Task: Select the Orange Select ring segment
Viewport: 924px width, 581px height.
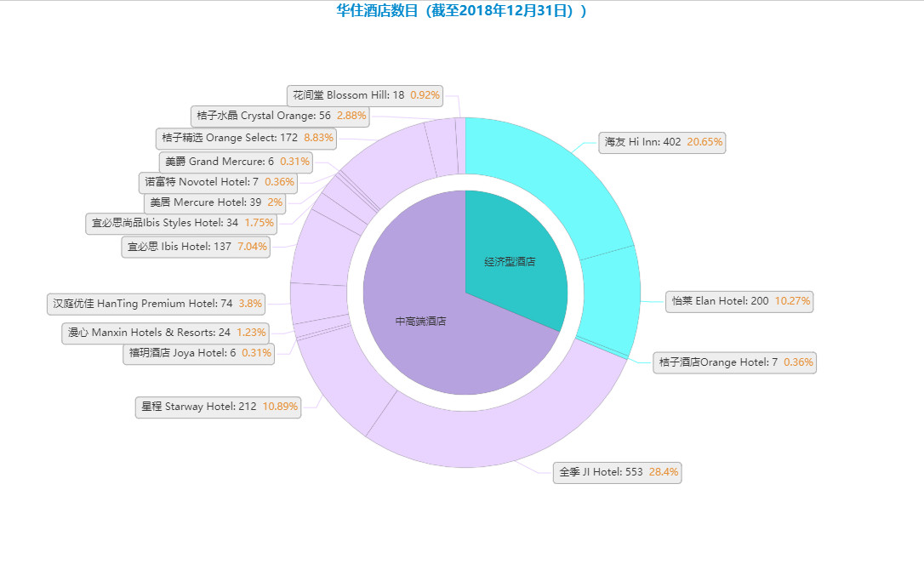Action: pyautogui.click(x=392, y=162)
